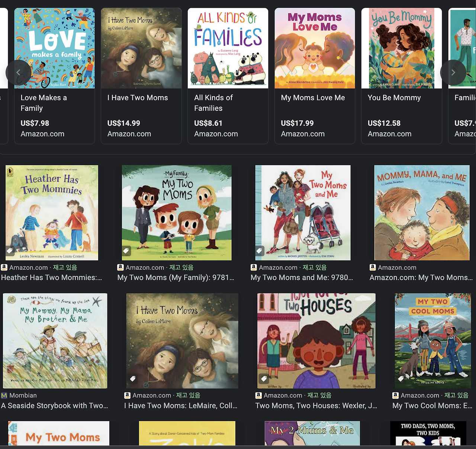Open Heather Has Two Mommies result title
The image size is (476, 449).
click(52, 278)
